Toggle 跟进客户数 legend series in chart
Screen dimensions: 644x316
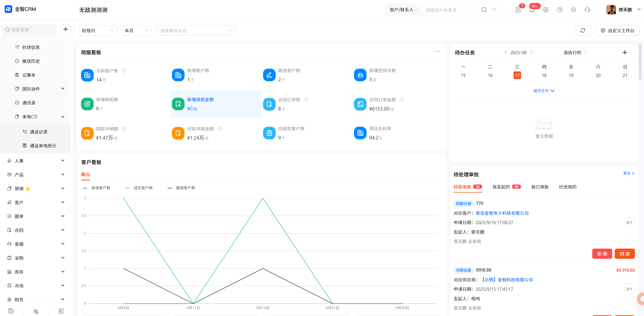(x=185, y=188)
